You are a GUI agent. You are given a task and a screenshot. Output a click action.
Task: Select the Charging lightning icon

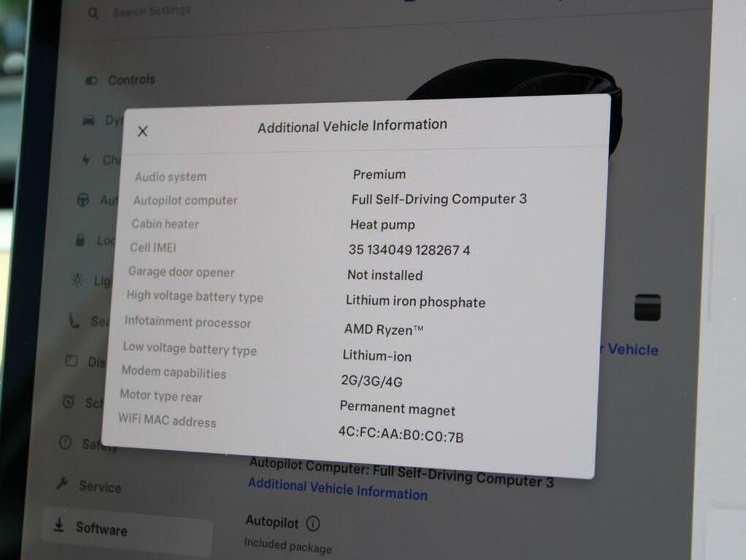(x=86, y=160)
